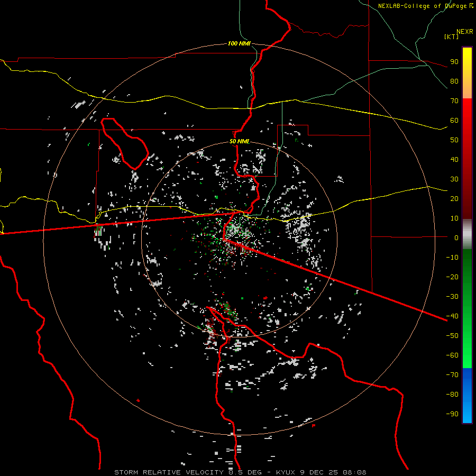
Task: Pick the bright red color bar segment
Action: click(x=467, y=110)
